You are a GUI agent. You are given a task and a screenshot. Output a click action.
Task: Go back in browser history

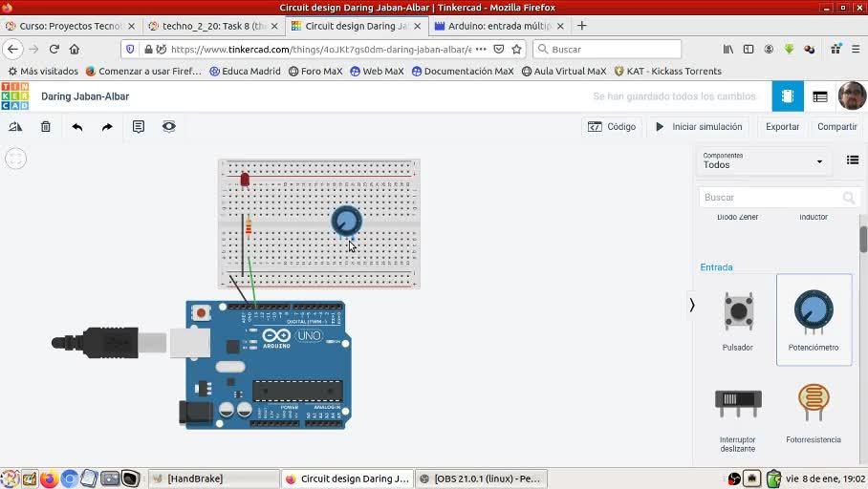pyautogui.click(x=12, y=49)
